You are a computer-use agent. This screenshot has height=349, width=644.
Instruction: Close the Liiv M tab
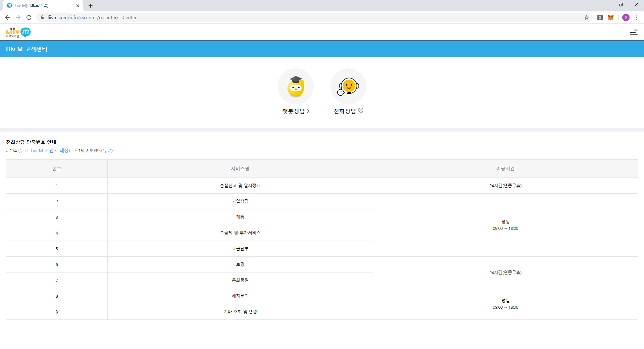pyautogui.click(x=78, y=6)
